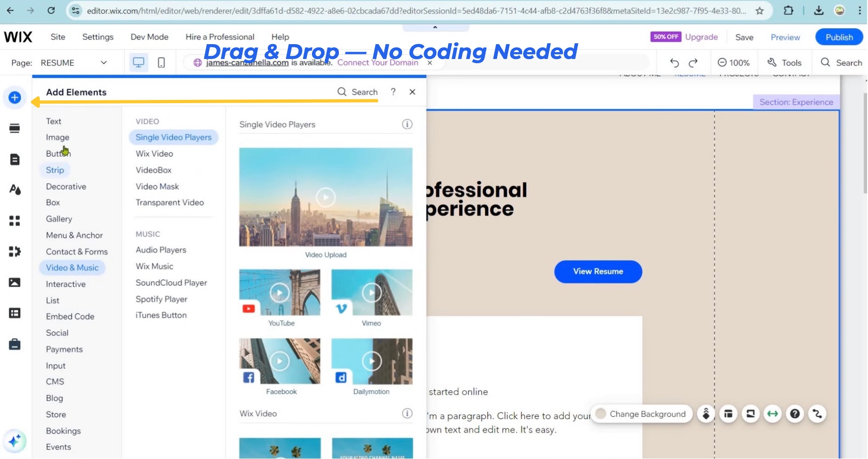Viewport: 868px width, 459px height.
Task: Open the App Market grid icon
Action: 14,221
